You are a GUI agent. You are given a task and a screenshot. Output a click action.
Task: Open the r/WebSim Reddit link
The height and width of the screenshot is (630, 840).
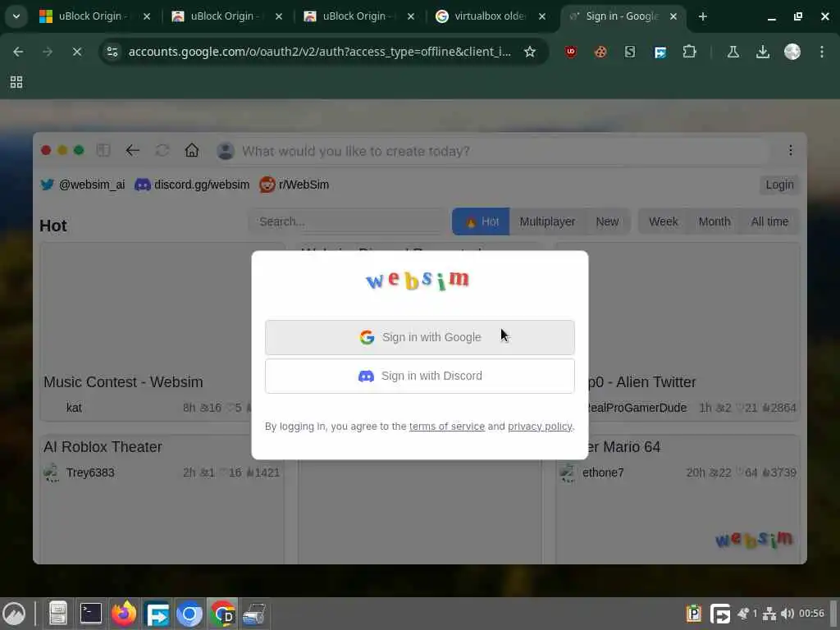click(294, 185)
